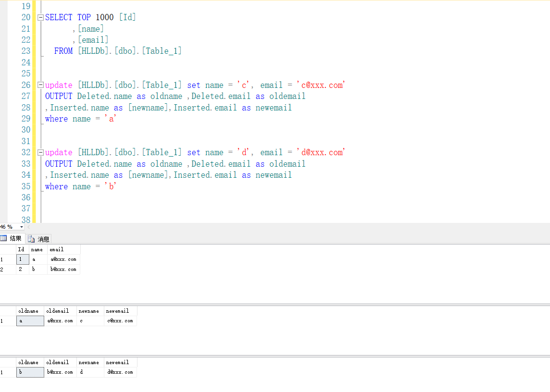
Task: Click the where keyword on line 35
Action: 56,186
